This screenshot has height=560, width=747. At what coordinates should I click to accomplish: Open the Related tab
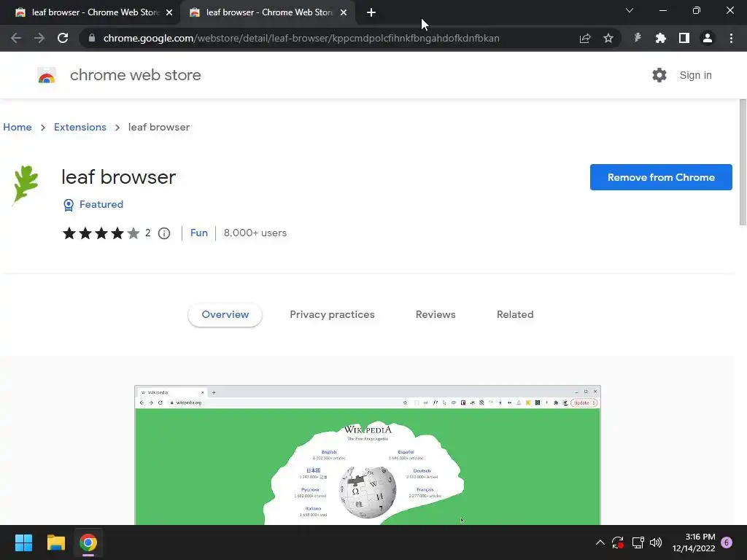[x=515, y=314]
